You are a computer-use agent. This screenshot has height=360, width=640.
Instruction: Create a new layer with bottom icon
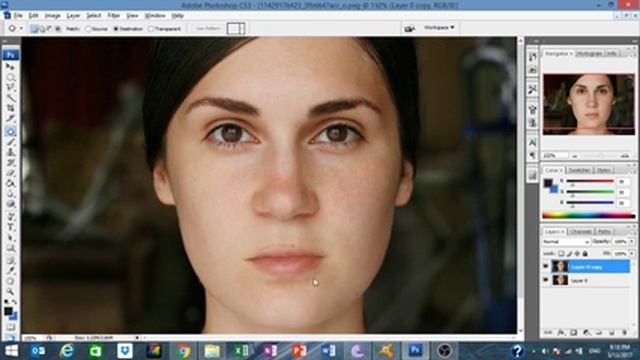coord(611,333)
